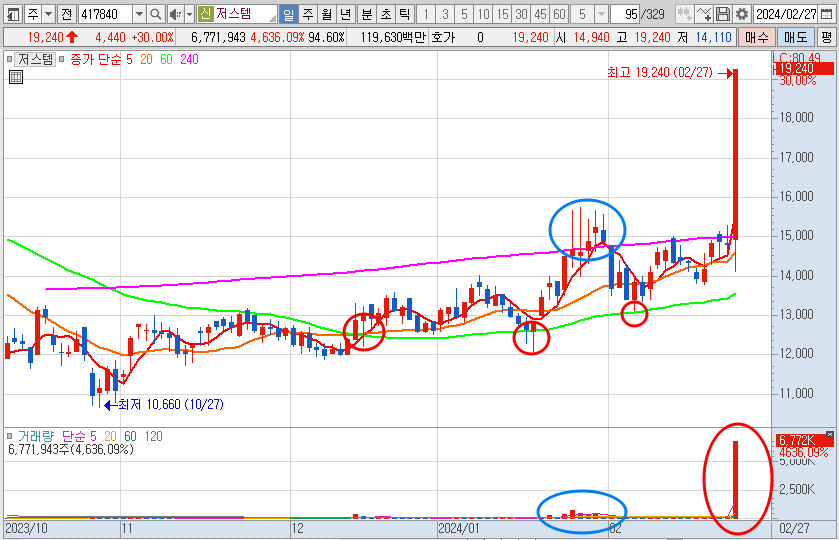
Task: Click the speaker sound alert icon
Action: click(x=174, y=14)
